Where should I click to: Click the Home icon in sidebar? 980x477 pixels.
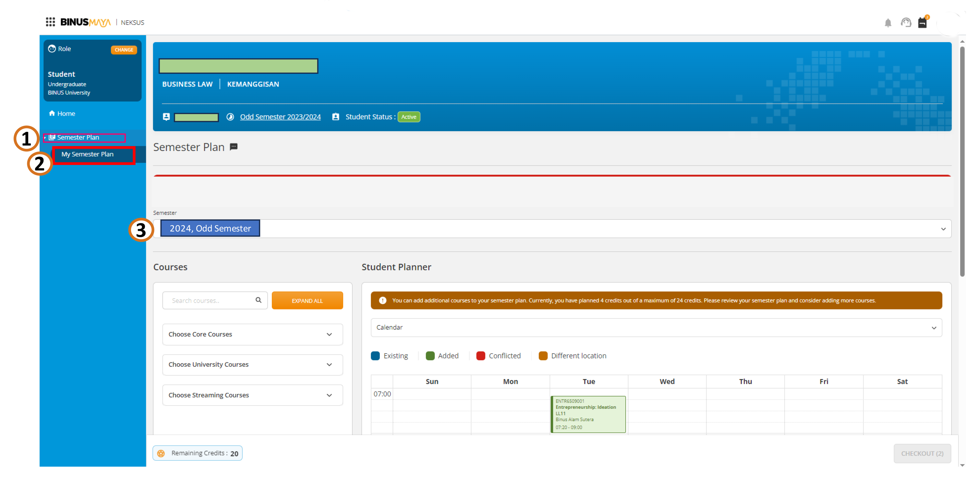tap(52, 113)
